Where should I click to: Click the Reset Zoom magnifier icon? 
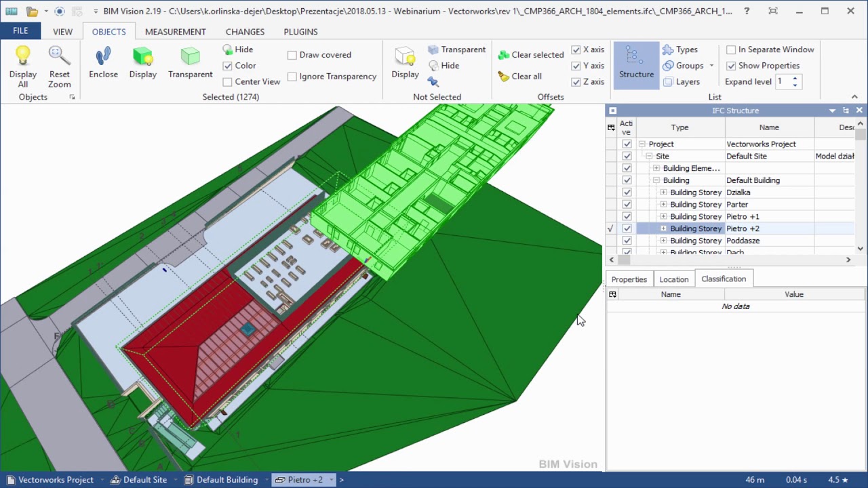(x=59, y=56)
